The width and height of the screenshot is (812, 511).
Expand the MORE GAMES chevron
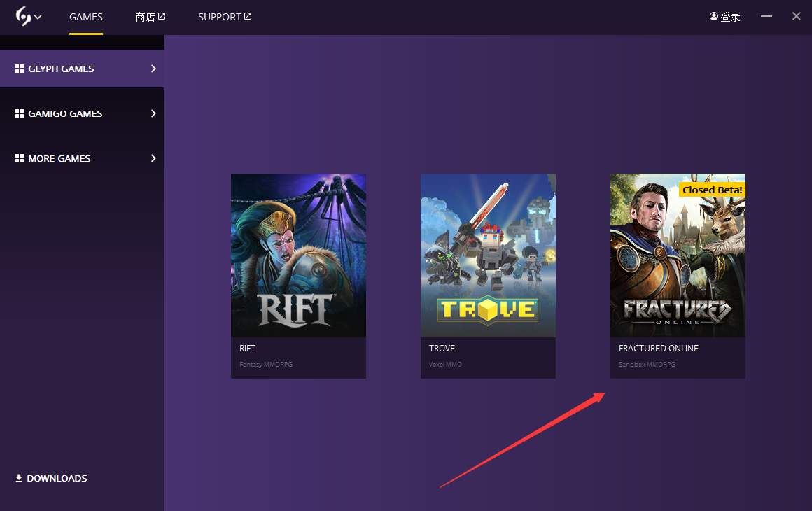(153, 158)
